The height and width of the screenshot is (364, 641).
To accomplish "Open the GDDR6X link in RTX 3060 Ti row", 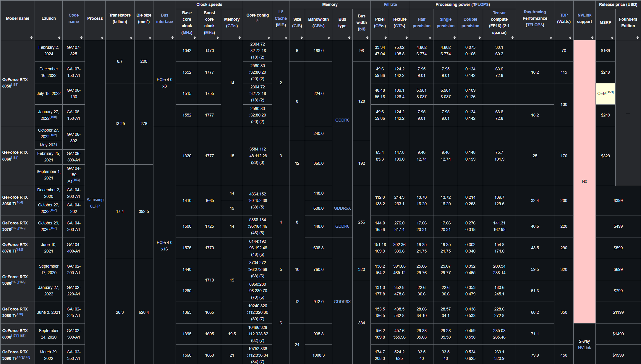I will coord(342,208).
